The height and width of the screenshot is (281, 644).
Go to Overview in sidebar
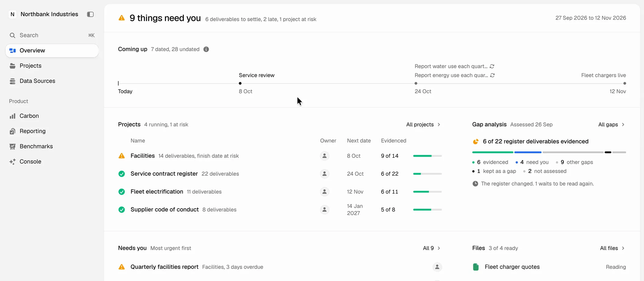52,50
